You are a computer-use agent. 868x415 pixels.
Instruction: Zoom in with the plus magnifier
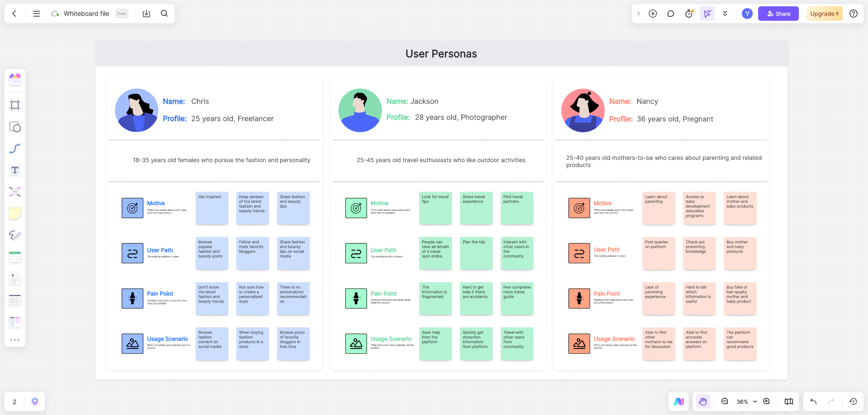767,401
